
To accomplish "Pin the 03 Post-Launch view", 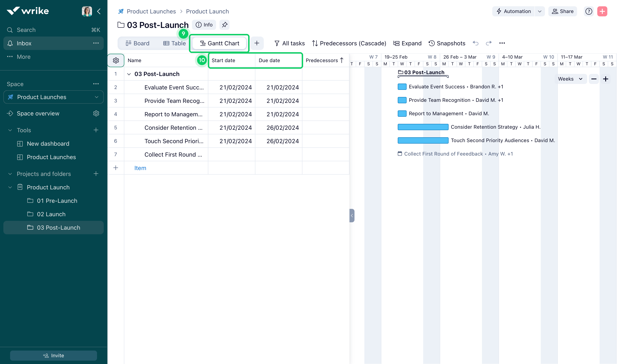I will 224,25.
